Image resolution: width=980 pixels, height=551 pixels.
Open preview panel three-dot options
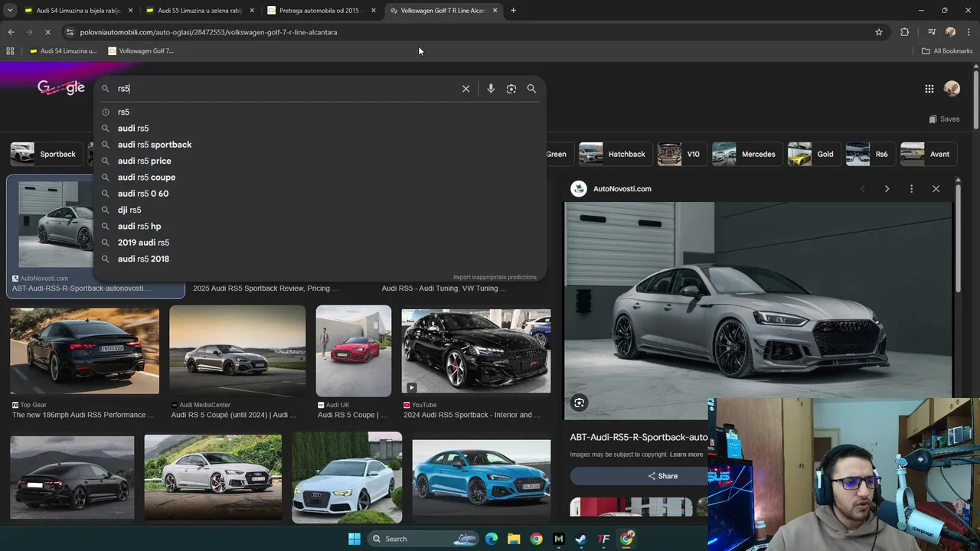click(x=911, y=189)
